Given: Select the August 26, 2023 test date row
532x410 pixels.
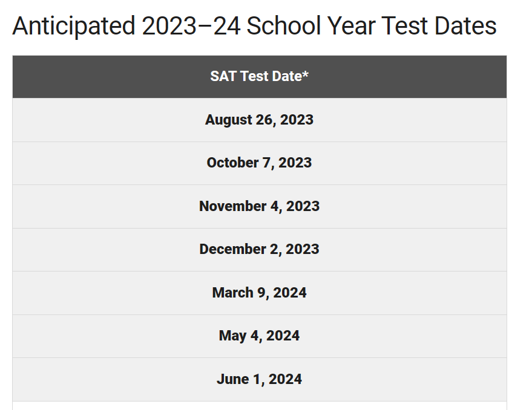Looking at the screenshot, I should click(x=260, y=120).
